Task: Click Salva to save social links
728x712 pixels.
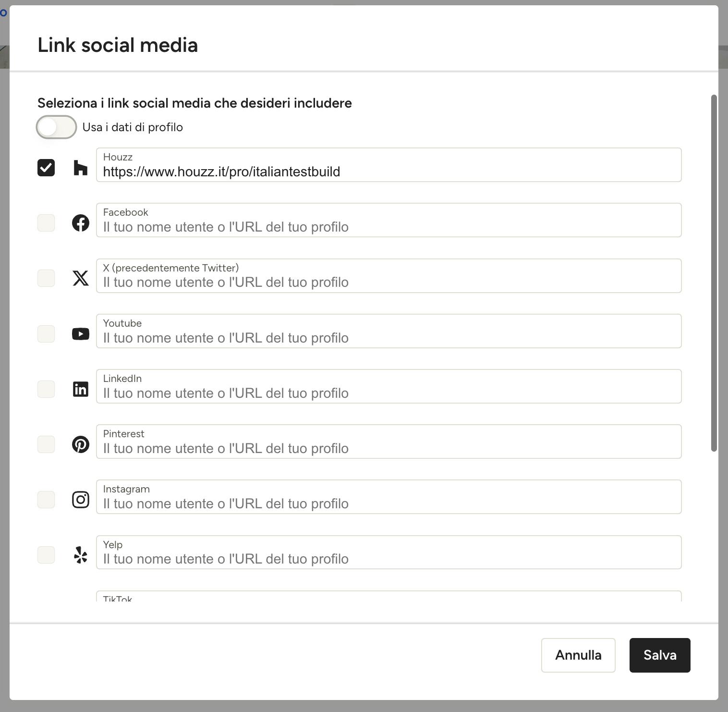Action: [660, 655]
